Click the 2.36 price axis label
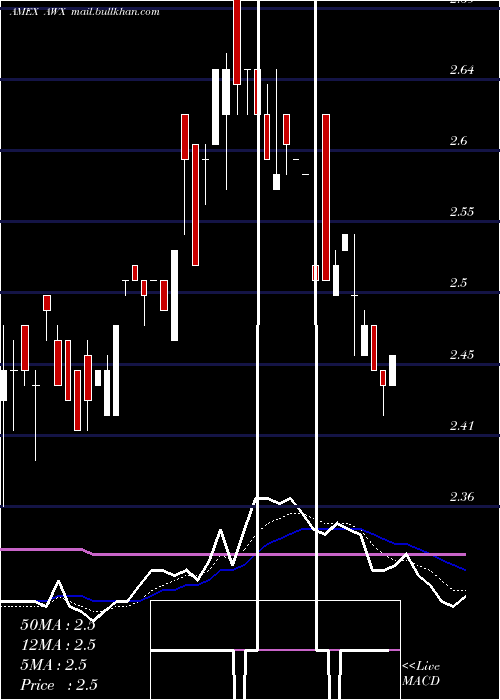500x700 pixels. [x=462, y=496]
